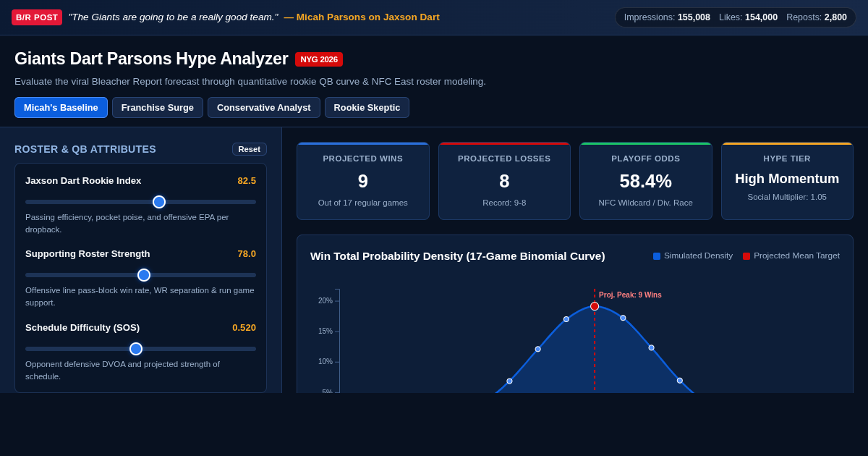Click the Micah Parsons on Jaxson Dart attribution
Screen dimensions: 868x456
362,17
